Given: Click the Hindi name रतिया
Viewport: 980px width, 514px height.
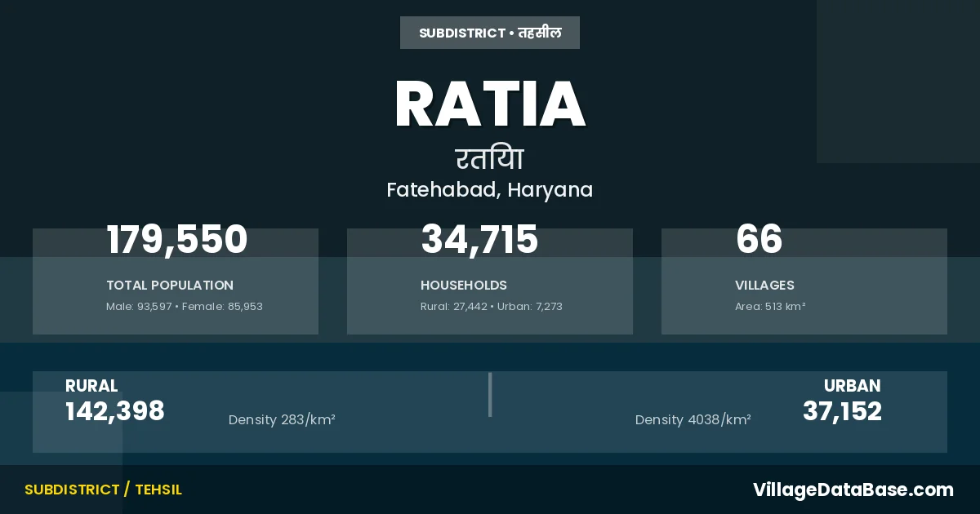Looking at the screenshot, I should (x=490, y=157).
